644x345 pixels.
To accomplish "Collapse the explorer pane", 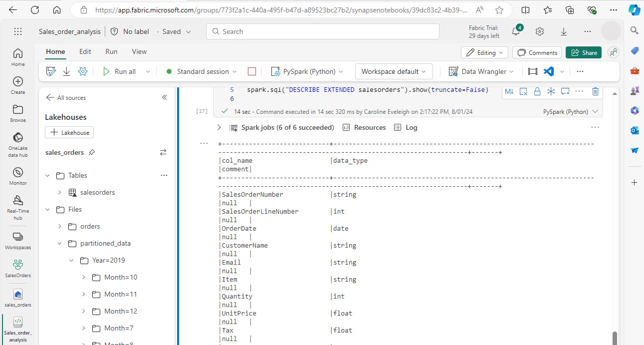I will pyautogui.click(x=165, y=98).
